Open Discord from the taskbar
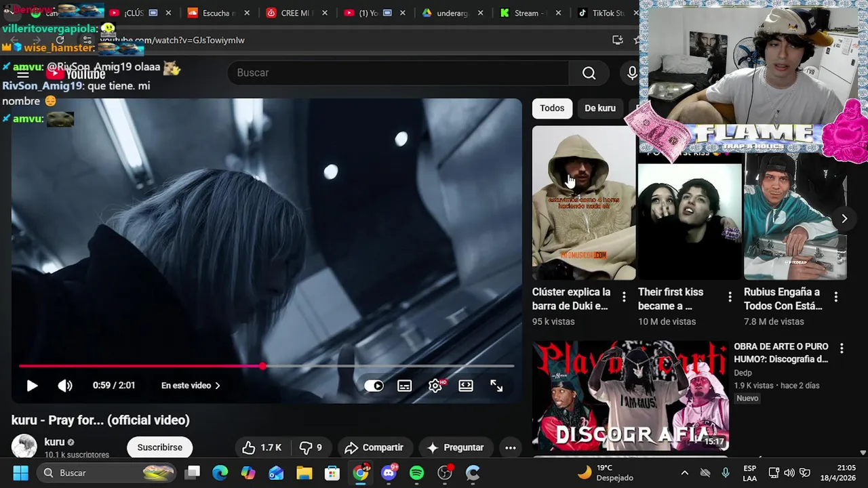868x488 pixels. 389,472
